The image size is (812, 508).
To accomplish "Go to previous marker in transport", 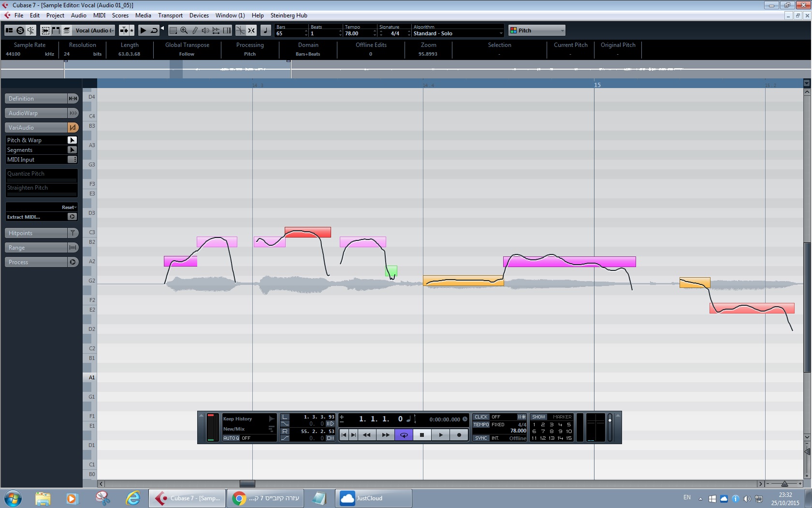I will (344, 435).
